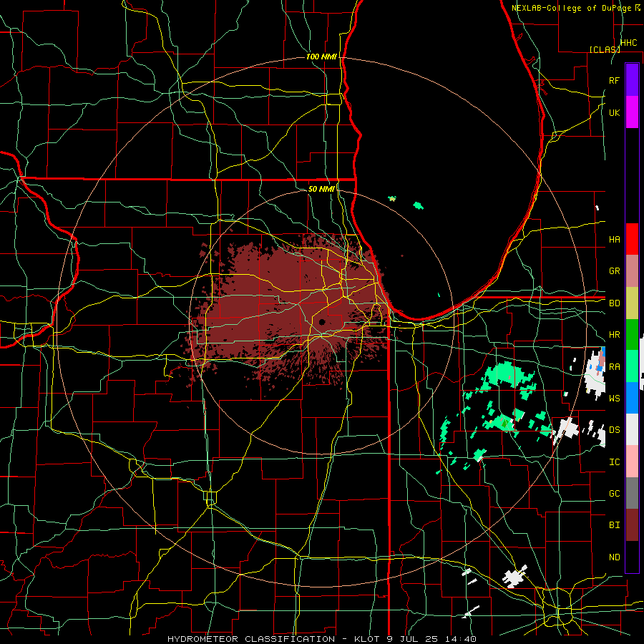Select the yellow BD legend swatch
Viewport: 644px width, 644px height.
[632, 303]
